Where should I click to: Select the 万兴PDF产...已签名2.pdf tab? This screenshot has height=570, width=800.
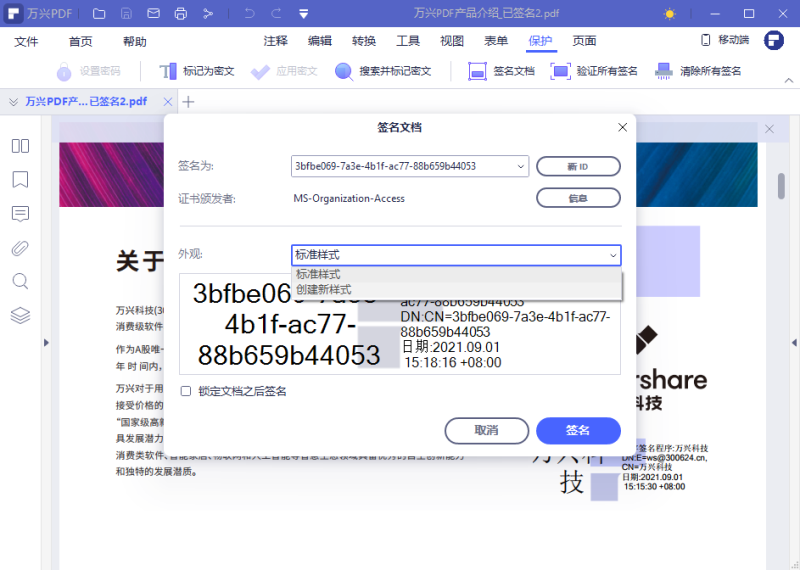tap(86, 102)
